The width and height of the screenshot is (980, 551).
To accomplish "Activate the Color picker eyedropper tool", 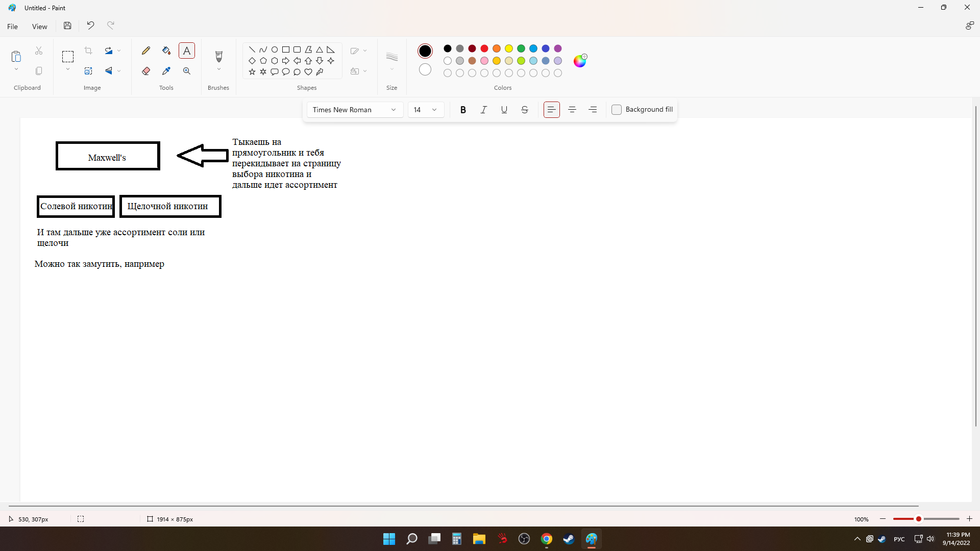I will pos(166,71).
